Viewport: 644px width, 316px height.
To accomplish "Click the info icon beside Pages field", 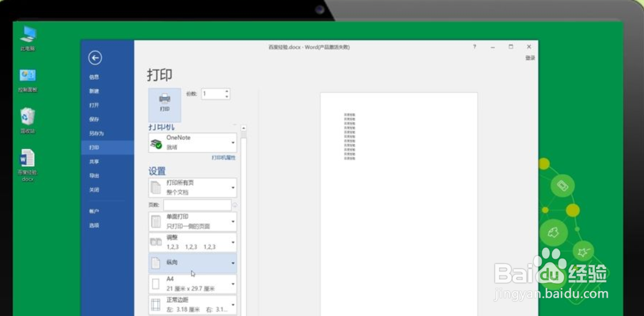I will click(x=235, y=205).
